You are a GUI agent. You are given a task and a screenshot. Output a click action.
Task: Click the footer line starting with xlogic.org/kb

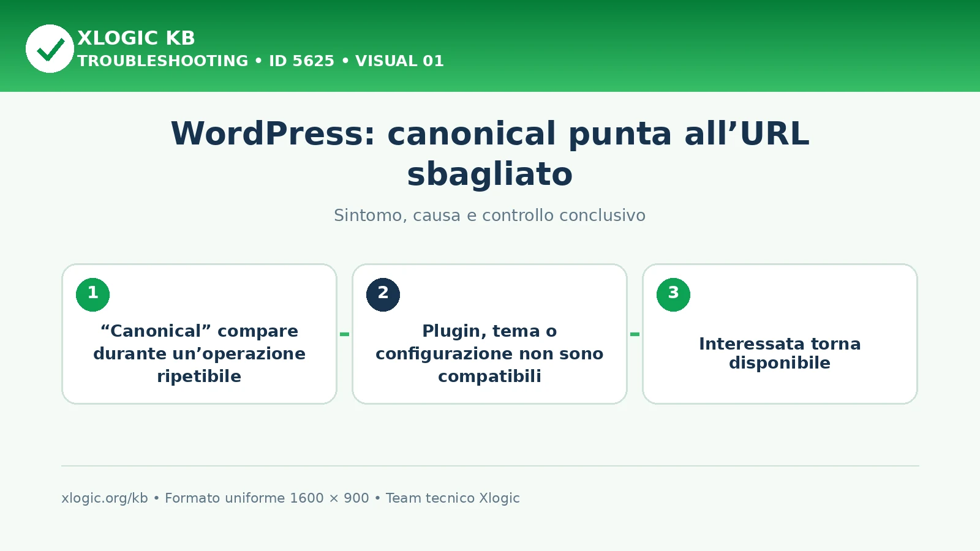tap(290, 498)
